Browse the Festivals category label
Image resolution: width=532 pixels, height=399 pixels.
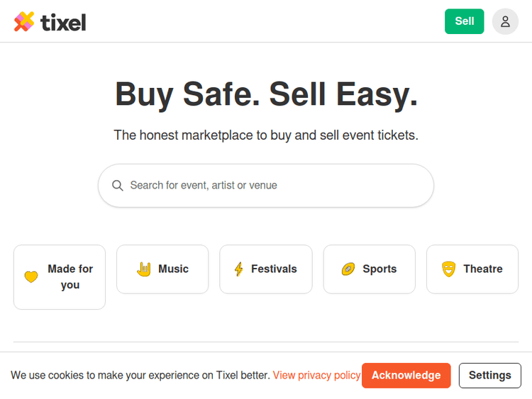274,269
